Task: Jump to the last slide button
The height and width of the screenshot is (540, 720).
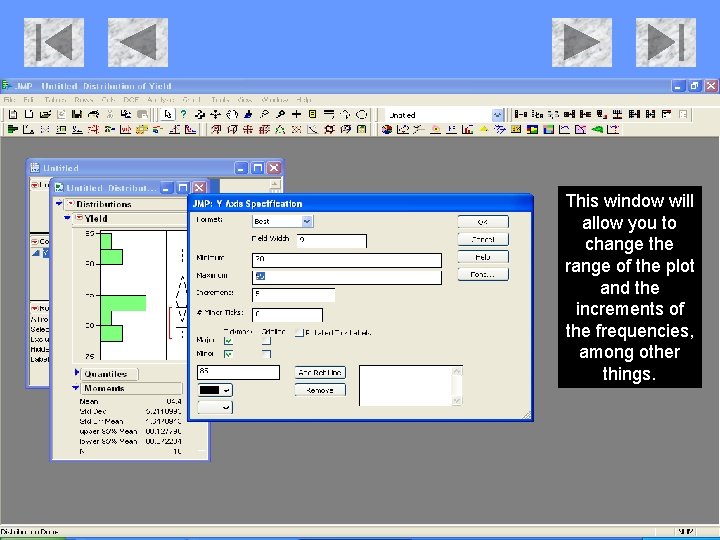Action: [665, 42]
